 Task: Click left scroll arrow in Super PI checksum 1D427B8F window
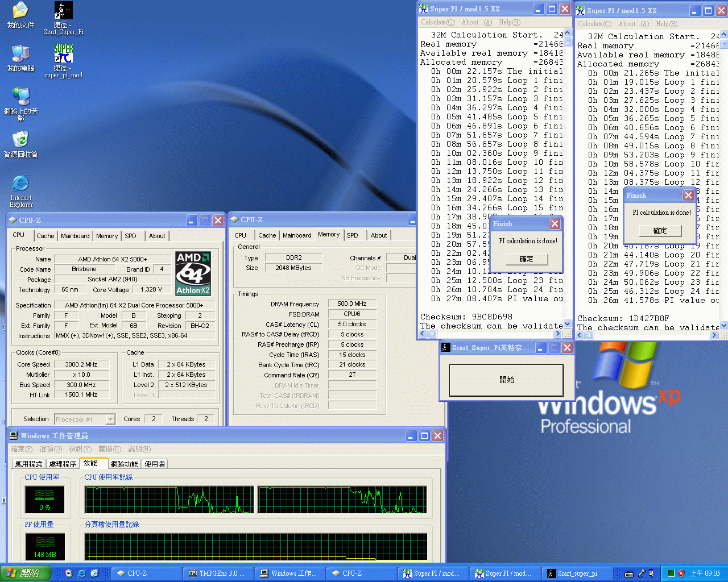[x=581, y=335]
